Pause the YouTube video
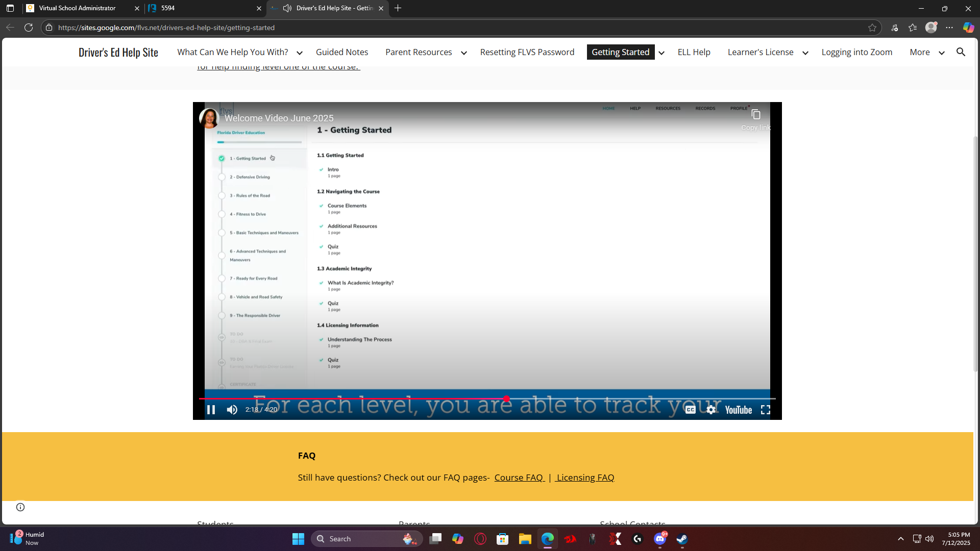 pos(211,410)
